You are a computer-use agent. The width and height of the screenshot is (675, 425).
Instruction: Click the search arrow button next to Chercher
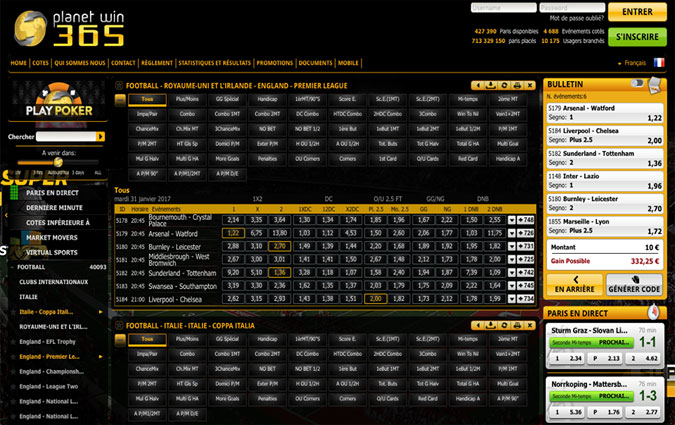point(100,136)
